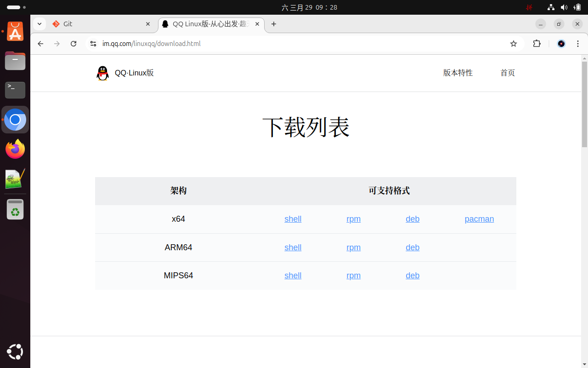The width and height of the screenshot is (588, 368).
Task: Download the x64 deb package
Action: 413,219
